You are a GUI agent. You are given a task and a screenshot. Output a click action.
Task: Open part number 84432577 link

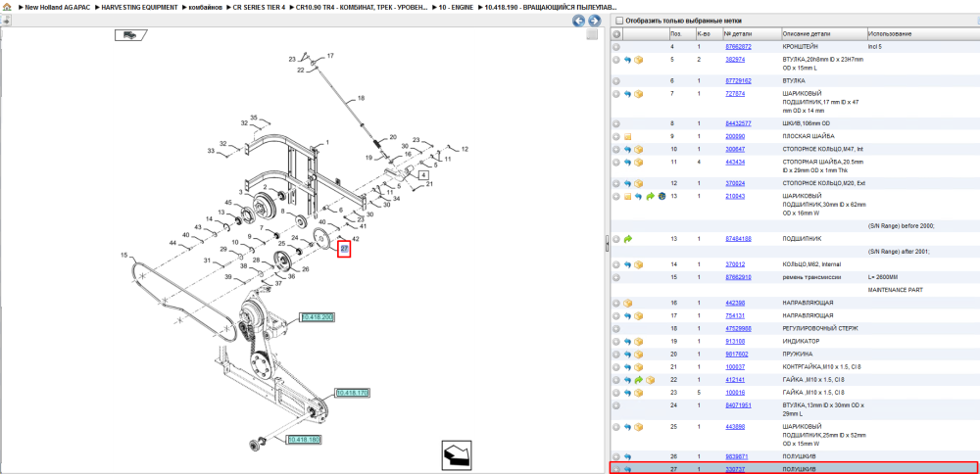(x=738, y=123)
